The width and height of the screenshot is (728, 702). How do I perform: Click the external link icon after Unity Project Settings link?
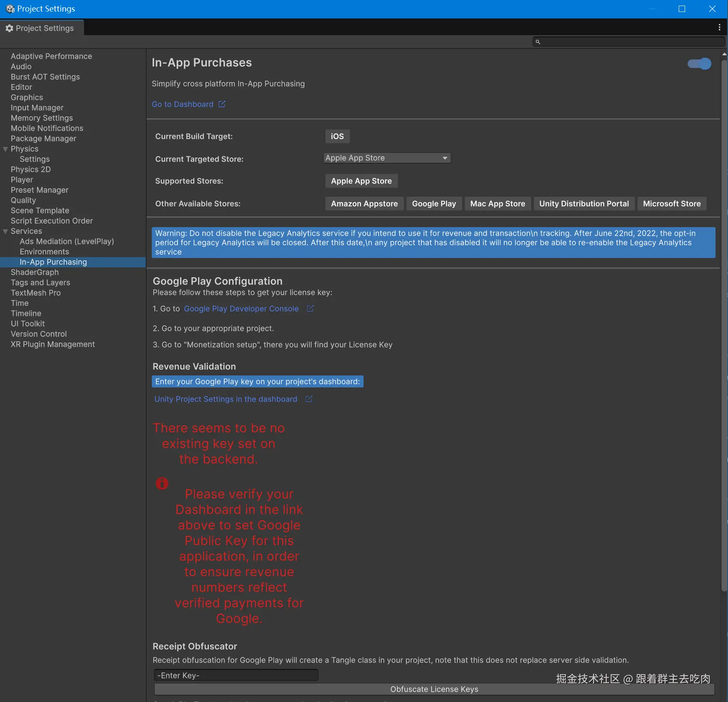pos(309,399)
